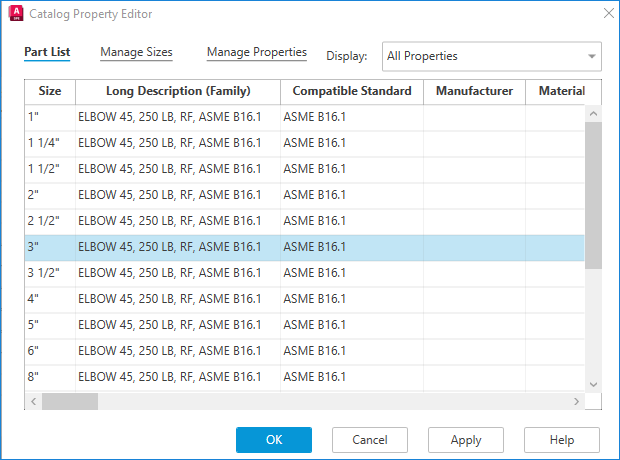Click the Manufacturer column header
The width and height of the screenshot is (620, 460).
coord(474,91)
